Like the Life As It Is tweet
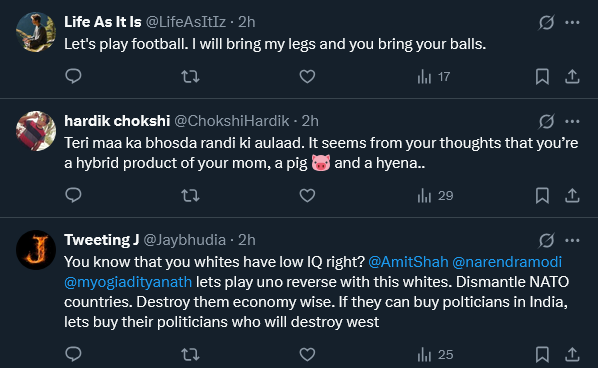 pos(307,77)
